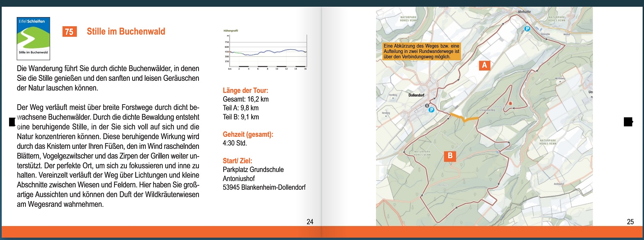Click the parking icon in Dollendorf
644x240 pixels.
pyautogui.click(x=432, y=110)
